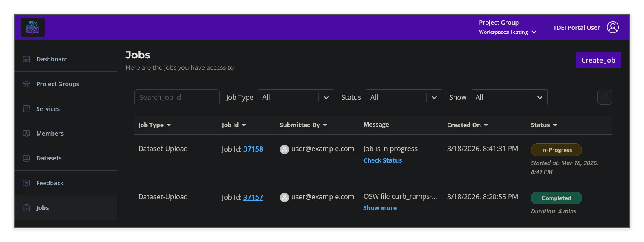Image resolution: width=644 pixels, height=242 pixels.
Task: Click the Message column header
Action: tap(376, 125)
